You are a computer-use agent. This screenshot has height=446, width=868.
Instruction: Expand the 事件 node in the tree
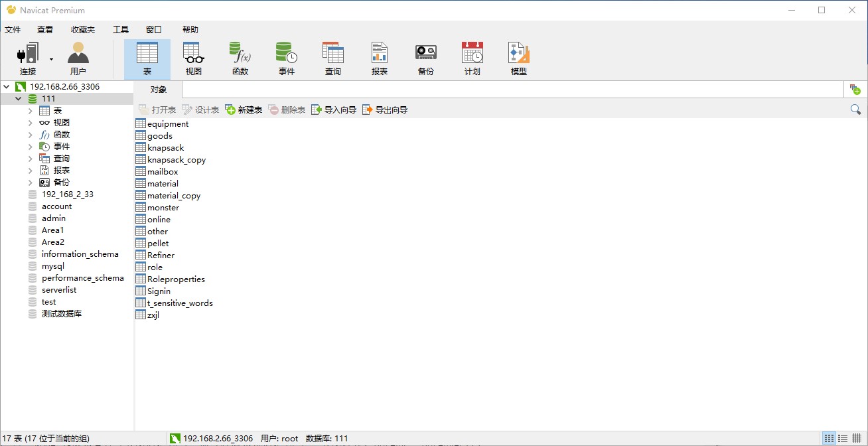(x=31, y=147)
